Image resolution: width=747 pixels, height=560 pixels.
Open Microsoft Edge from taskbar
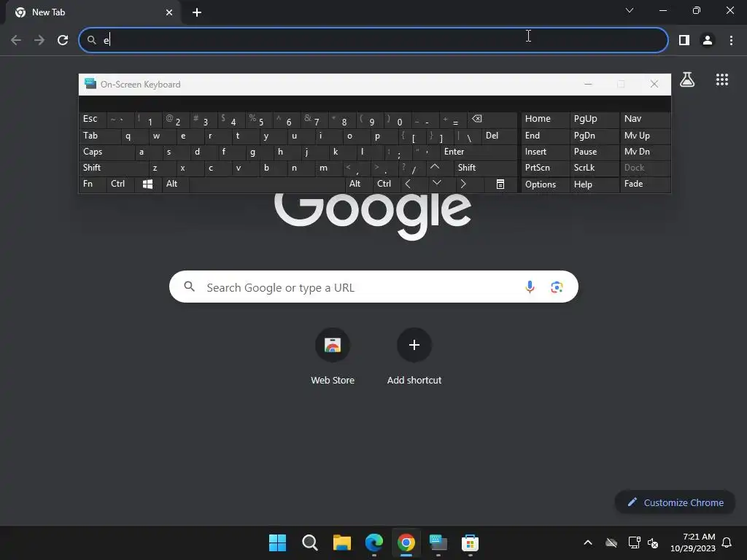pos(374,542)
